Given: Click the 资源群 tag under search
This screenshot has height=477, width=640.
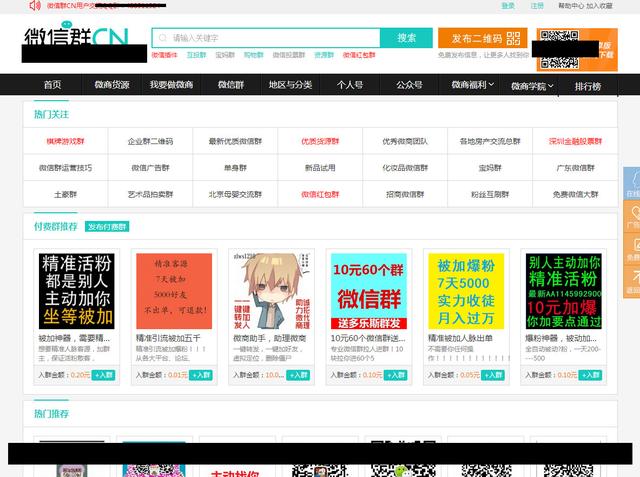Looking at the screenshot, I should pos(324,55).
